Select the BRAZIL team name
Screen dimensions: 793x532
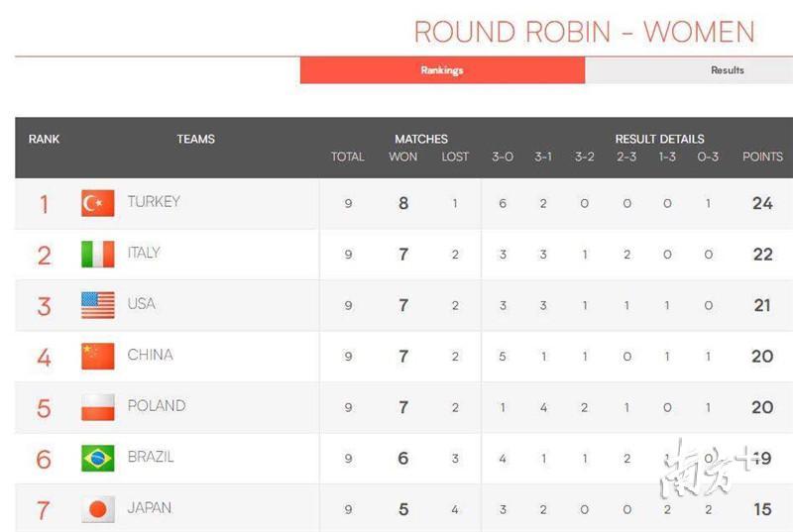[x=151, y=457]
